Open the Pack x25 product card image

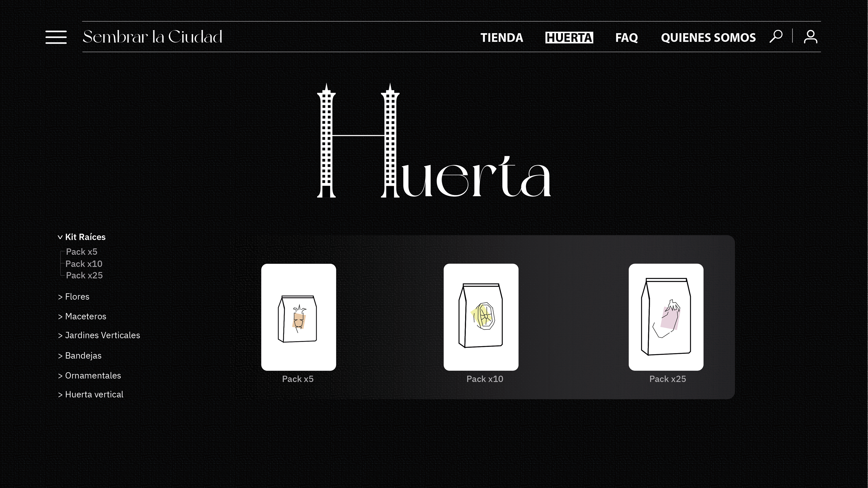click(666, 317)
